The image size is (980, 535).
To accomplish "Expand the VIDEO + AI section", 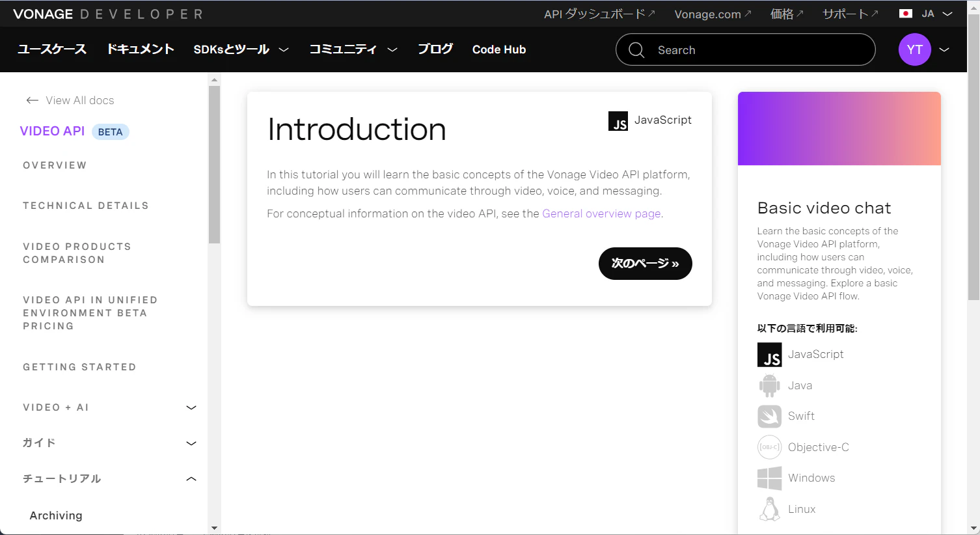I will pyautogui.click(x=191, y=407).
